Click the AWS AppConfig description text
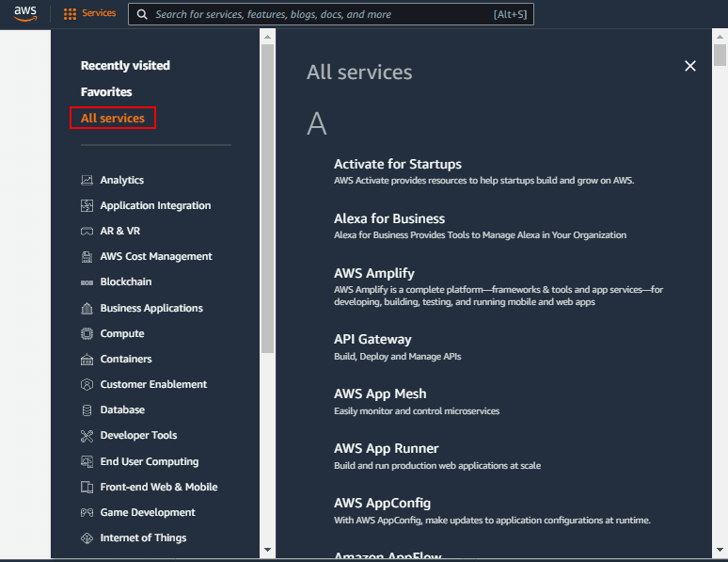Image resolution: width=728 pixels, height=562 pixels. coord(492,521)
